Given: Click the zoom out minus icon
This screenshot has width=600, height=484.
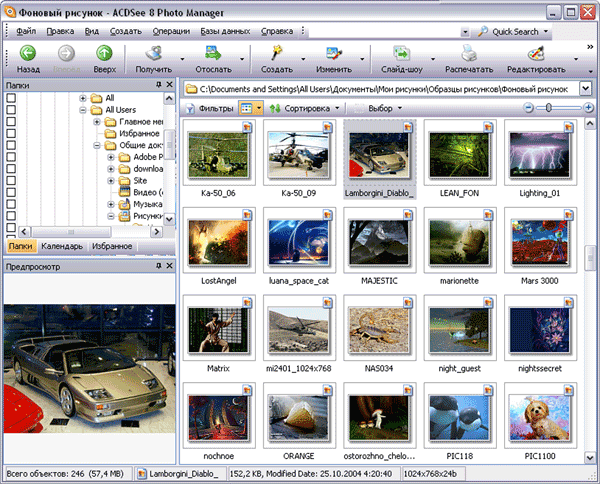Looking at the screenshot, I should [x=528, y=108].
